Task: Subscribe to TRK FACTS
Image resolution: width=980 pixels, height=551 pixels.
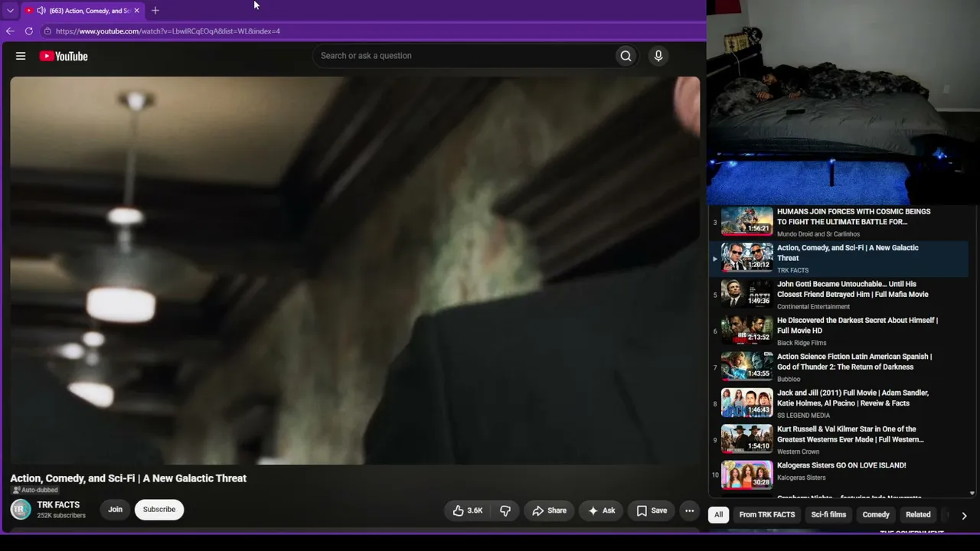Action: tap(159, 510)
